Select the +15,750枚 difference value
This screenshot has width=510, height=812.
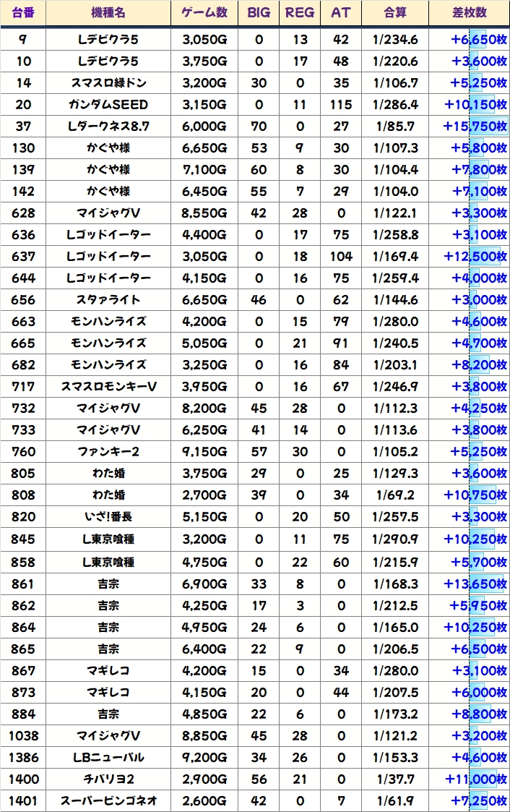475,127
